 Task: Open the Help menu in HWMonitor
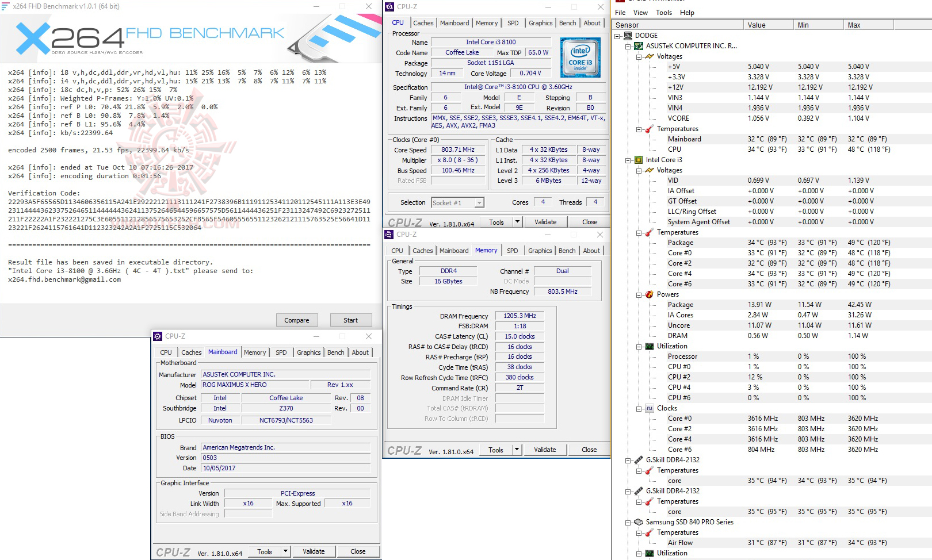[687, 13]
